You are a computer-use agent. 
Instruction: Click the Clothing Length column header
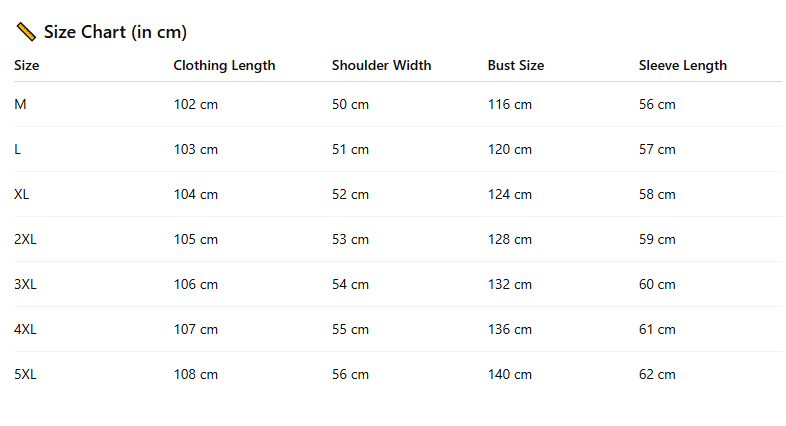(224, 66)
